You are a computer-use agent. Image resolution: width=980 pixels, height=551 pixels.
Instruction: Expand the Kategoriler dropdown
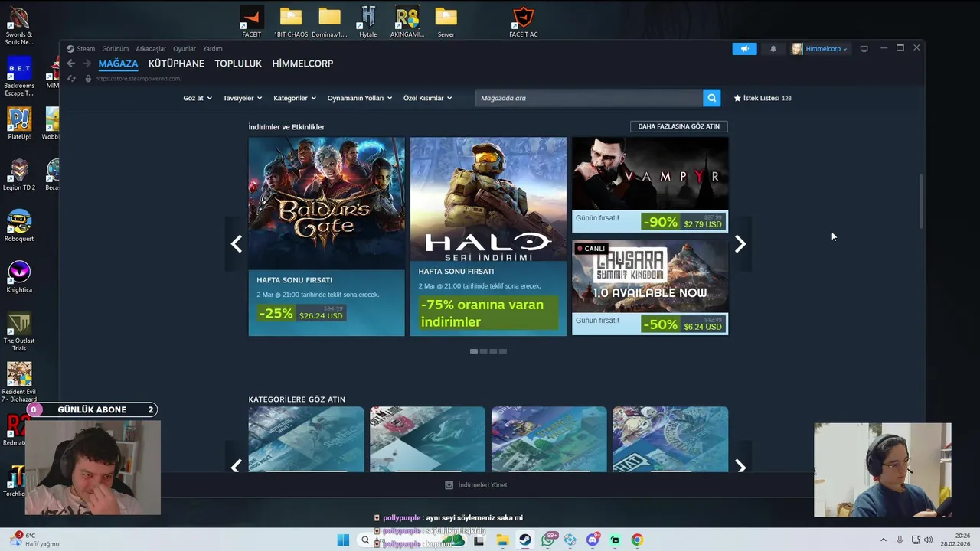pos(295,98)
